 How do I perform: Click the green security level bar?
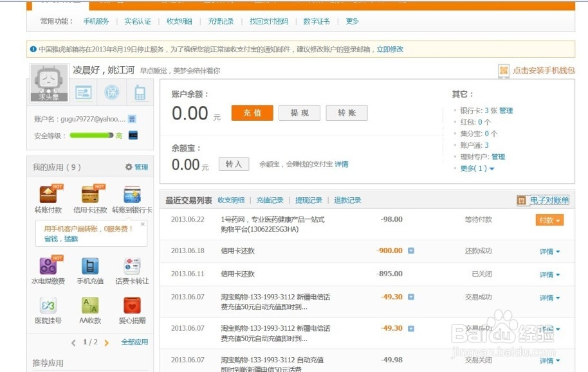(91, 135)
